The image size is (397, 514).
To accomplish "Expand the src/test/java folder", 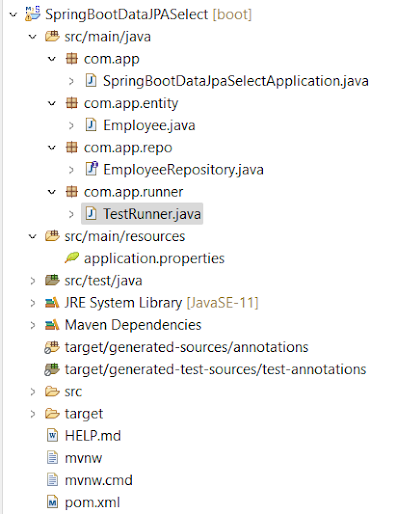I will coord(33,280).
